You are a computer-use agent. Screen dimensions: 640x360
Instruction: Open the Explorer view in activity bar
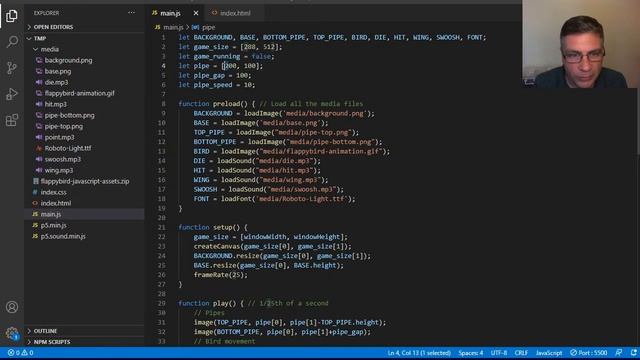click(12, 16)
